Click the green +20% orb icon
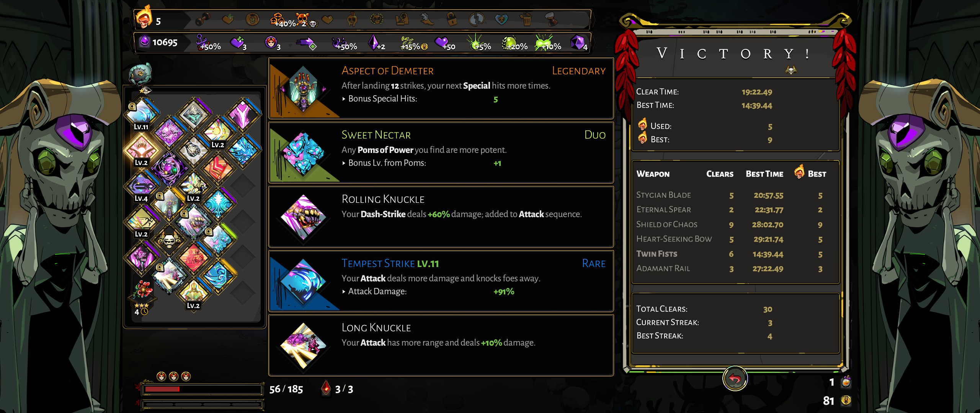980x413 pixels. pos(510,43)
